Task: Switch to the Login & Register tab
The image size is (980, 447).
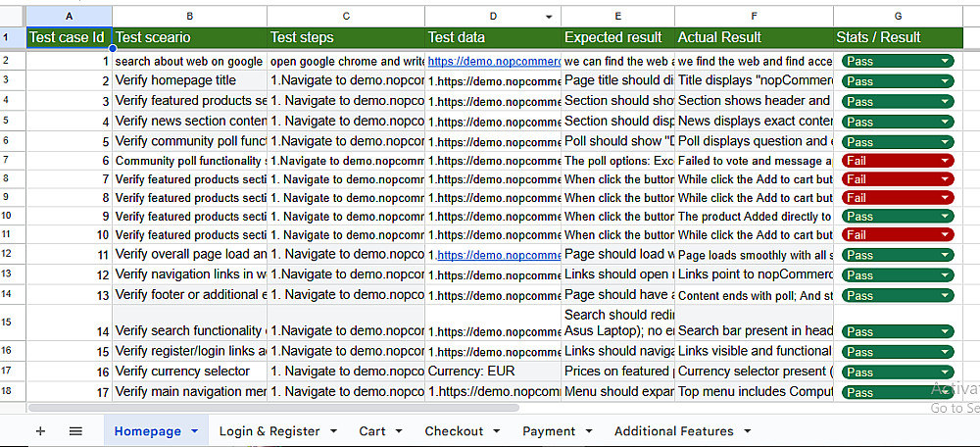Action: (269, 431)
